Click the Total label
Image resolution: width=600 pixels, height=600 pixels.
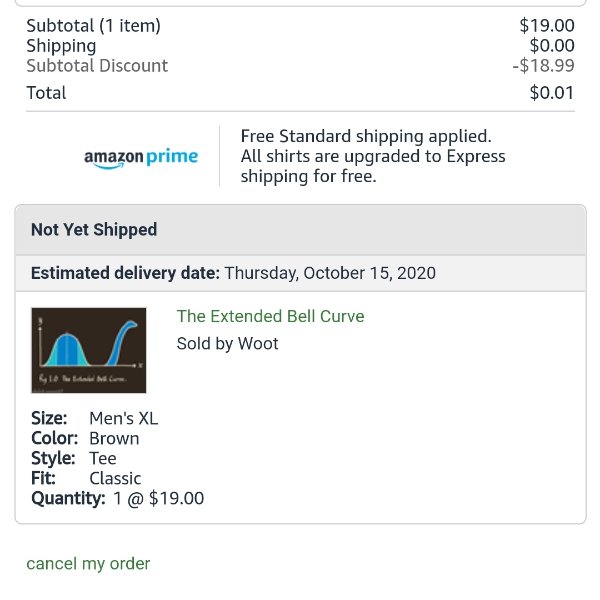(x=46, y=93)
